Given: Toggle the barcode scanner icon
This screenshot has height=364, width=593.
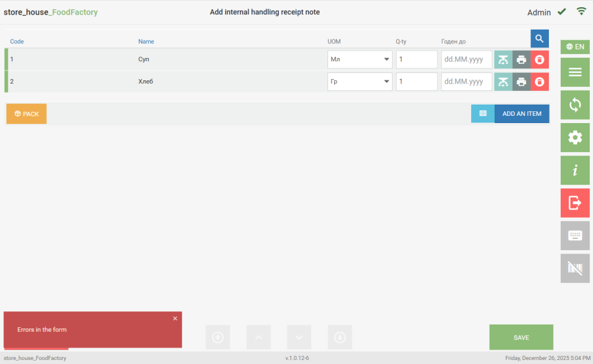Looking at the screenshot, I should tap(575, 268).
